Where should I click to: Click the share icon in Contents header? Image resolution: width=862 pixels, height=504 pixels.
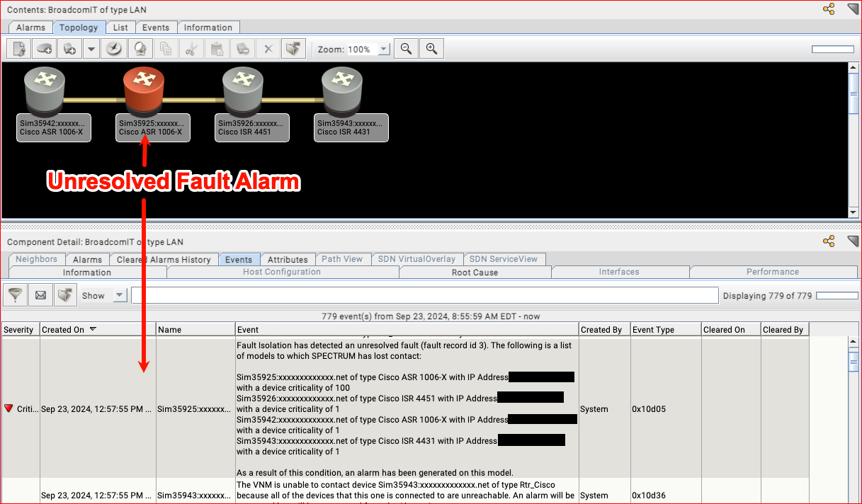(x=828, y=9)
